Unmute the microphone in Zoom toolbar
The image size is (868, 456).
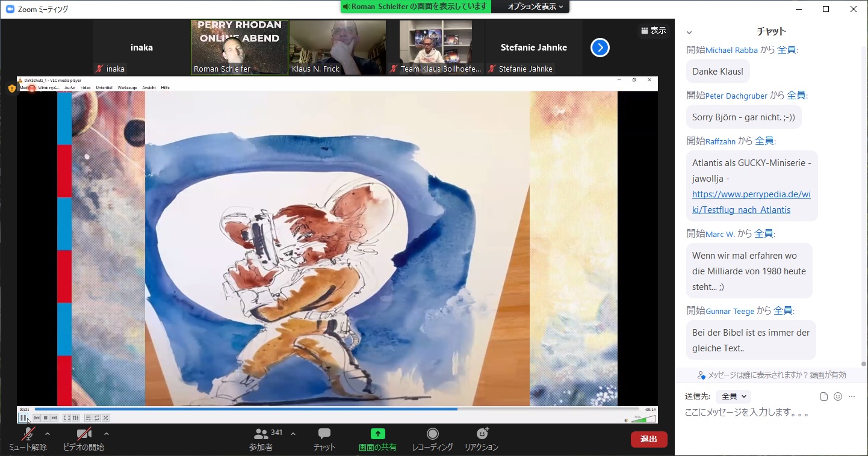point(27,435)
